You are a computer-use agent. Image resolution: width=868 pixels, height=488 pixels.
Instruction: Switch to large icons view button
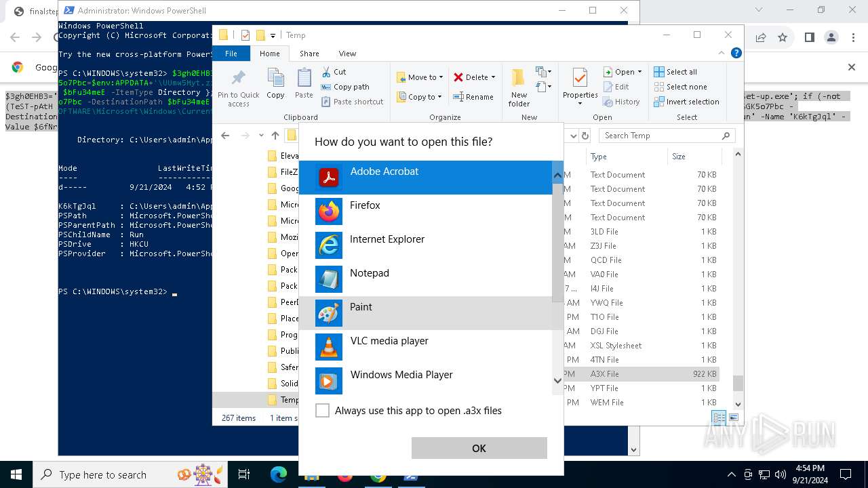[734, 418]
